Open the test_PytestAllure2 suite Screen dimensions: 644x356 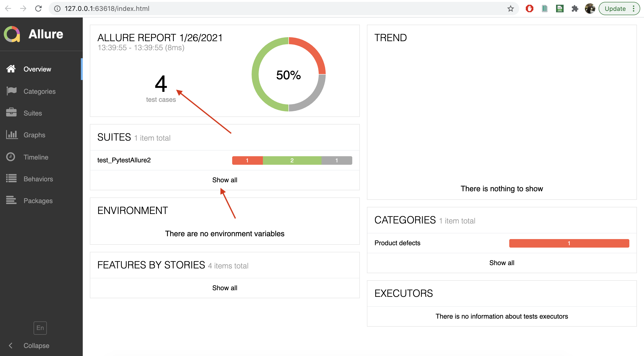pyautogui.click(x=124, y=160)
